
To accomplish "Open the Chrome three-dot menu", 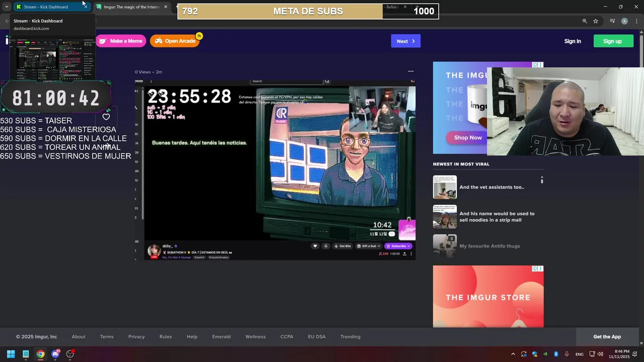I will (636, 21).
